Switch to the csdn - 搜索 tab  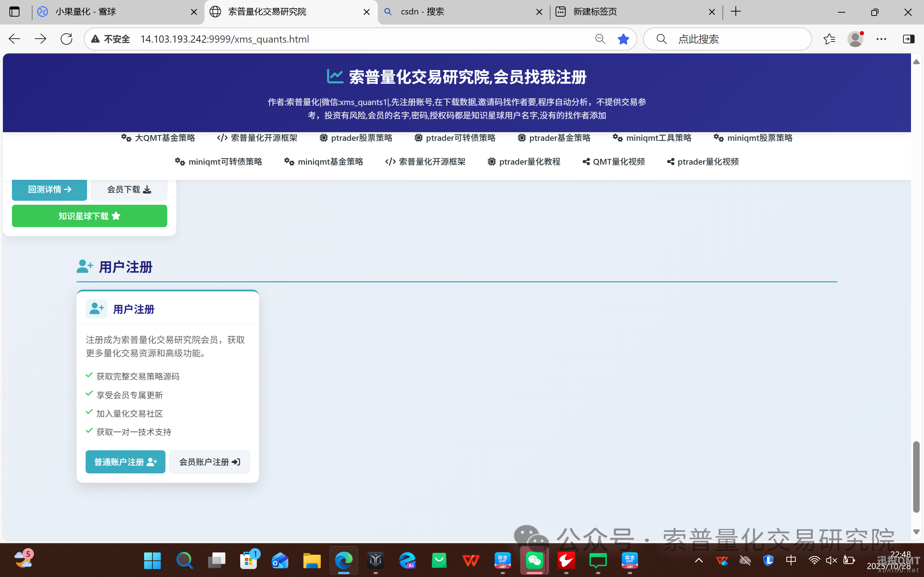point(422,12)
